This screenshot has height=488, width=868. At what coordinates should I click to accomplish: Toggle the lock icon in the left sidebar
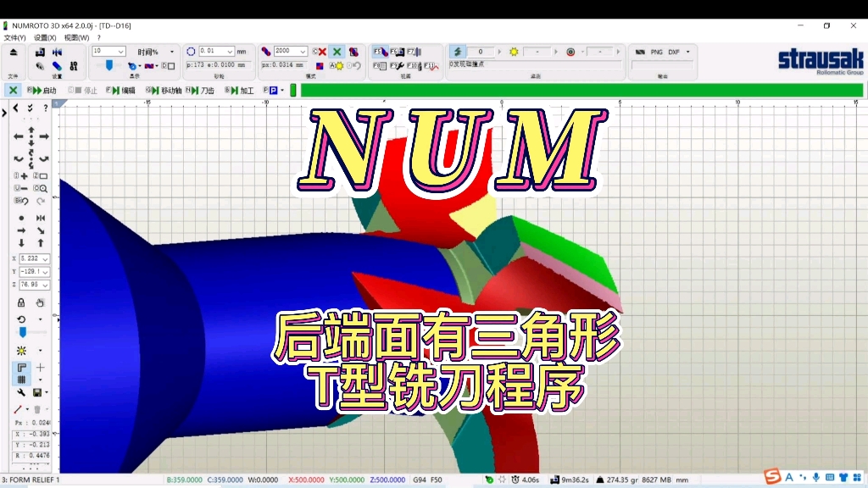tap(21, 303)
